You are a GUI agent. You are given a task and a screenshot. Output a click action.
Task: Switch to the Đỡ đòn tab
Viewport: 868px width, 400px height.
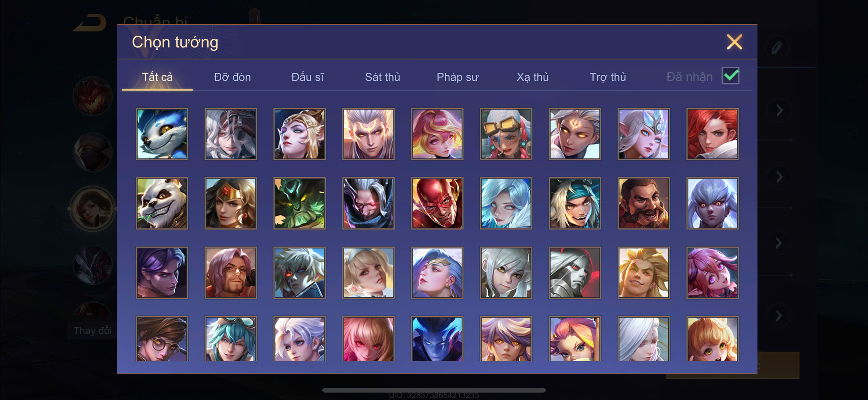pyautogui.click(x=232, y=77)
